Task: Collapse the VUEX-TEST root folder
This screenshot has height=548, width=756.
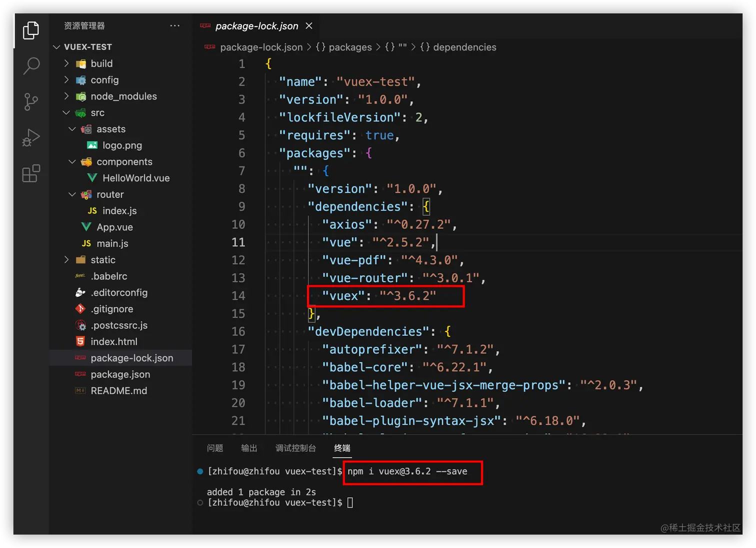Action: click(x=56, y=47)
